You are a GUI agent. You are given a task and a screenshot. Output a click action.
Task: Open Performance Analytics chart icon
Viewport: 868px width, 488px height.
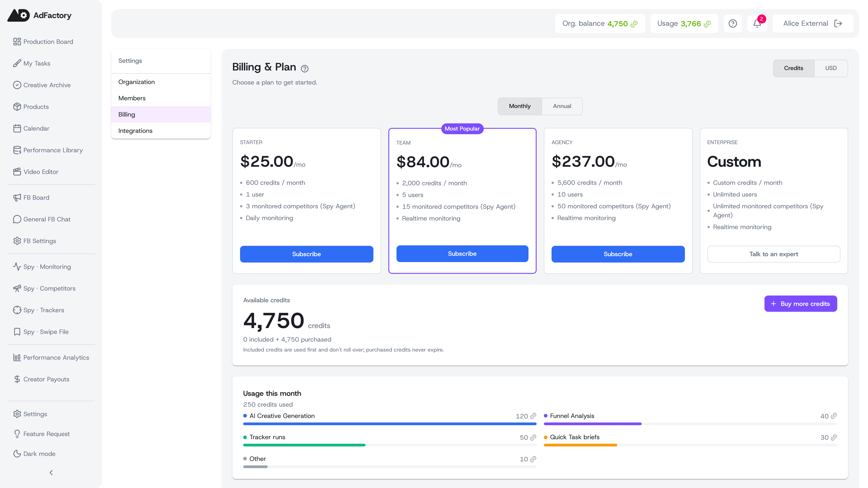click(17, 357)
